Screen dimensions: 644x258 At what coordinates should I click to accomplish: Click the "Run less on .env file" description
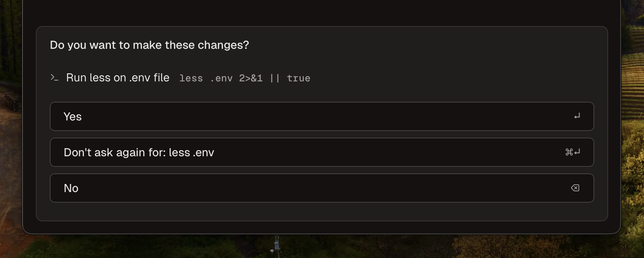117,78
